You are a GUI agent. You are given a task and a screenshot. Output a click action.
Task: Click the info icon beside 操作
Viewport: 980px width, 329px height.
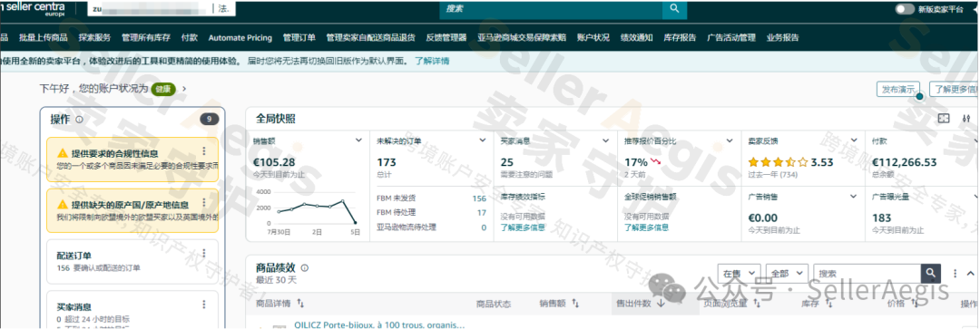[79, 120]
